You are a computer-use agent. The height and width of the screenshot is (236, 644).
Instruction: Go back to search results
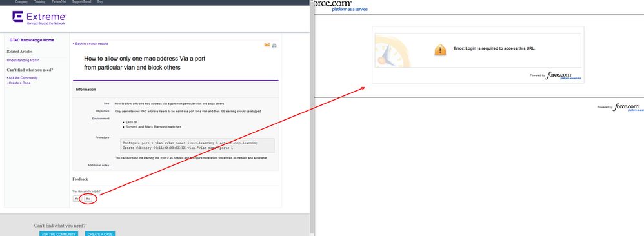click(90, 43)
